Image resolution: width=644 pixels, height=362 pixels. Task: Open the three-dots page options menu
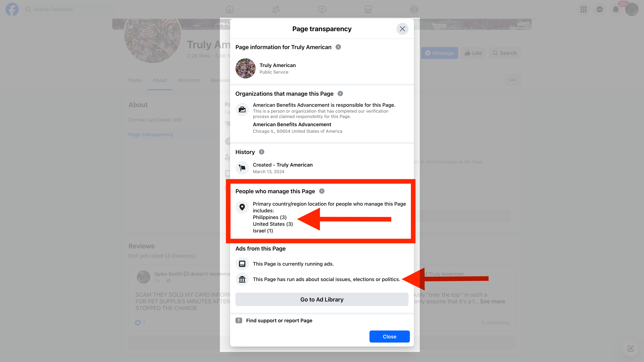[513, 80]
